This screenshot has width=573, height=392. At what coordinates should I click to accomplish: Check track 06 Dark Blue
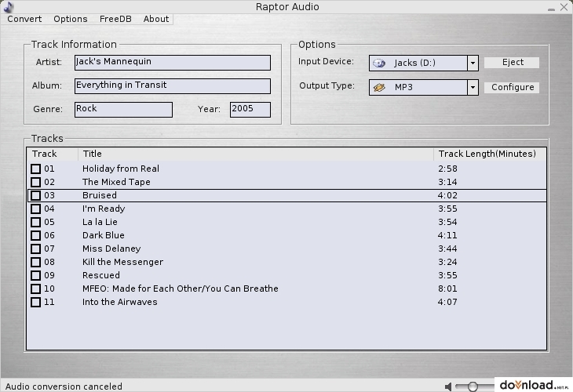36,235
